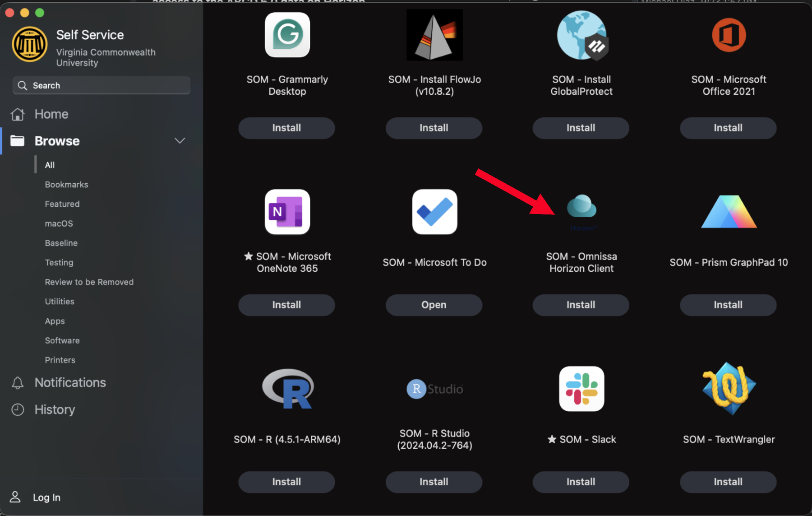The width and height of the screenshot is (812, 516).
Task: Click the Log In link
Action: [46, 497]
